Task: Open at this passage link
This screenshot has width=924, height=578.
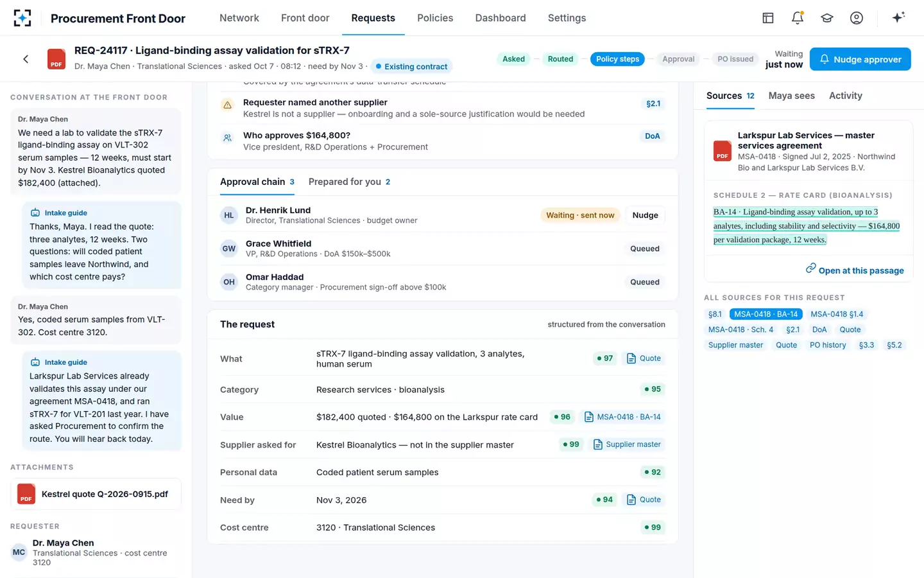Action: click(x=855, y=270)
